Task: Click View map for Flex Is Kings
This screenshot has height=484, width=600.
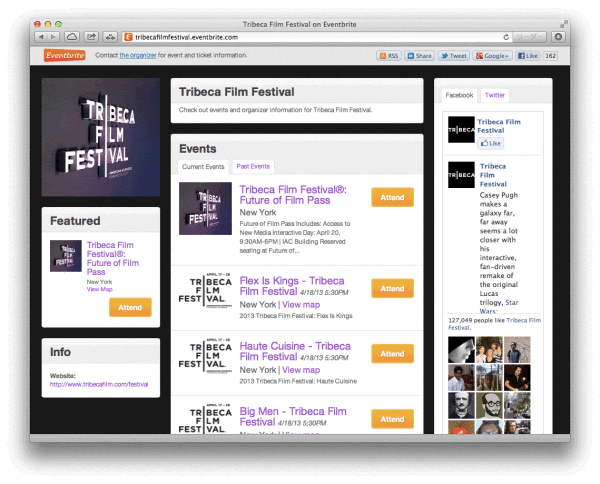Action: tap(301, 305)
